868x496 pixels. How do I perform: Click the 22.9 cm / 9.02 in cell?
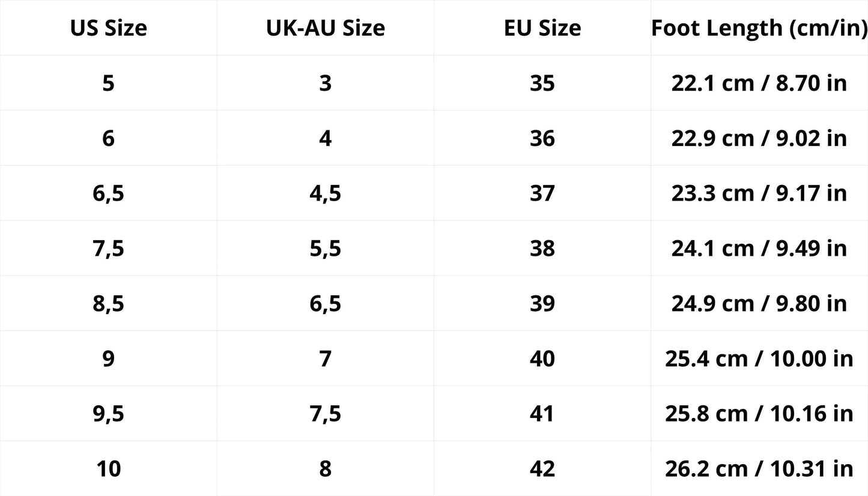tap(759, 138)
